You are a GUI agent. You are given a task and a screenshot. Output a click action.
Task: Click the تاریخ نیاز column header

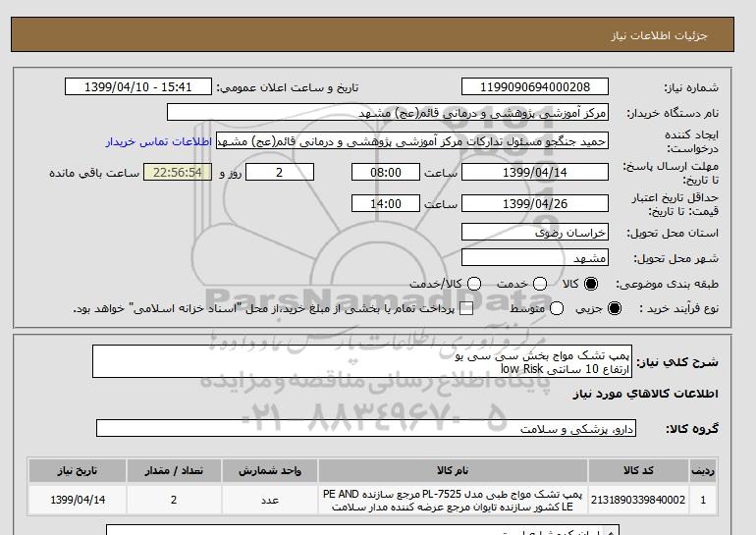coord(78,471)
